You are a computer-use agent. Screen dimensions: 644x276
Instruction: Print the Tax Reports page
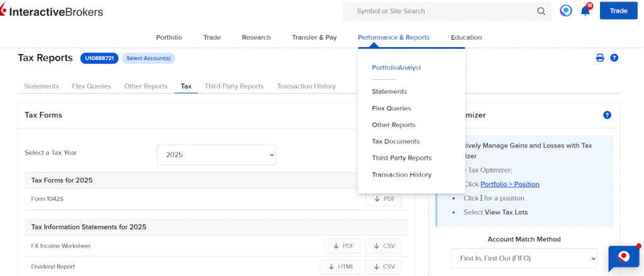600,58
